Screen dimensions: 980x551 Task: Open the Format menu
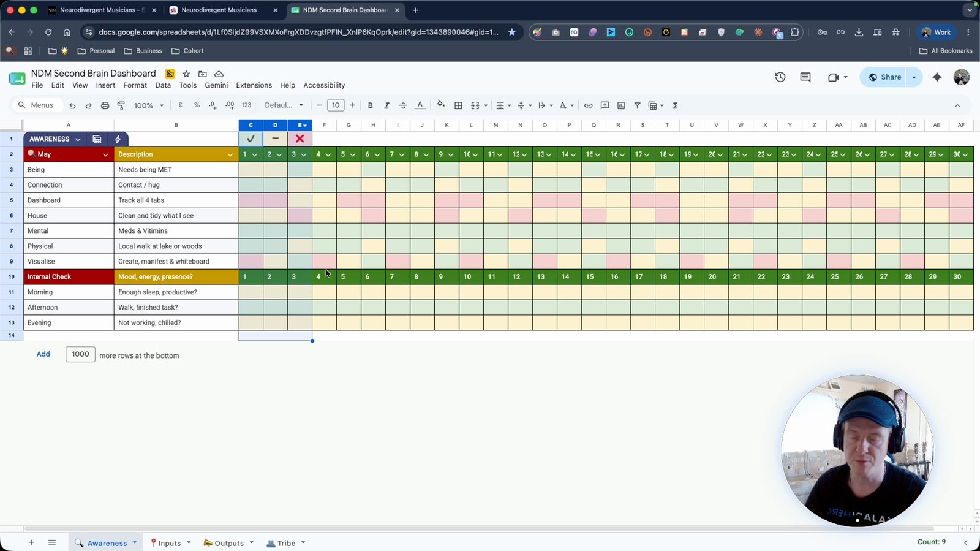[135, 85]
